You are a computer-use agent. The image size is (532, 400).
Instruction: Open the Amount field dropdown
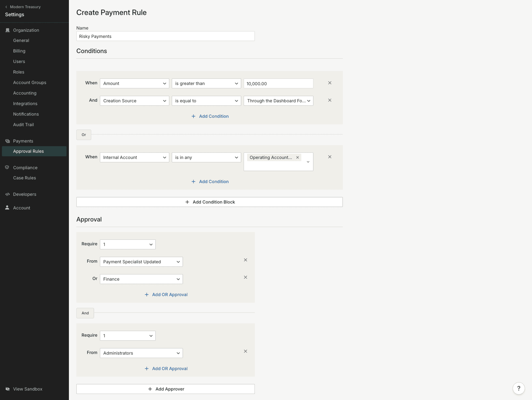(134, 83)
